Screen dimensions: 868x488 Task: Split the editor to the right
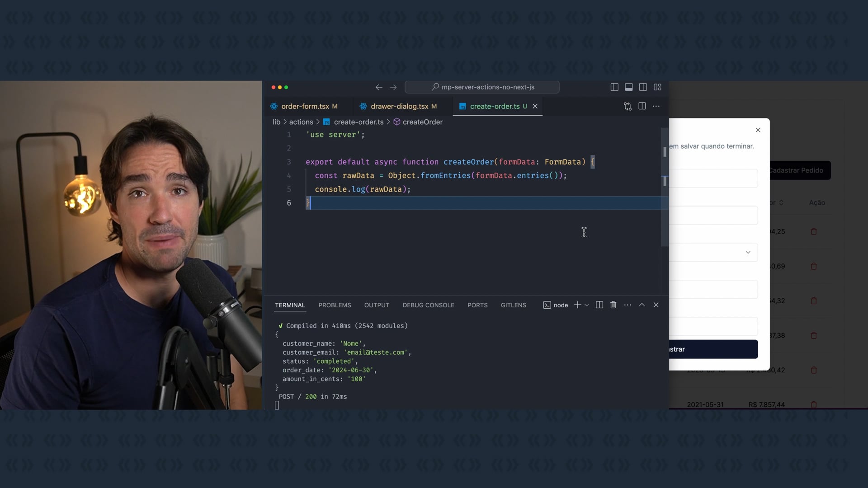pos(642,106)
